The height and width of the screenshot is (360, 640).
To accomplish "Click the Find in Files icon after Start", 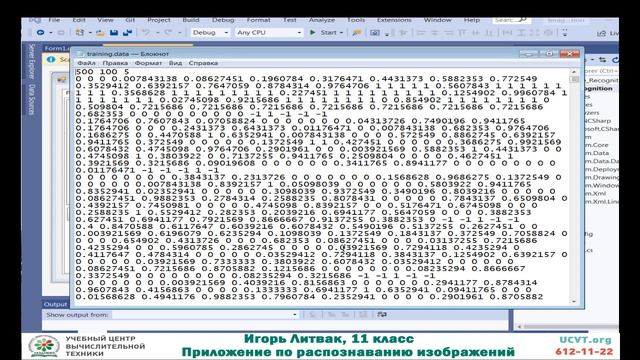I will coord(357,33).
